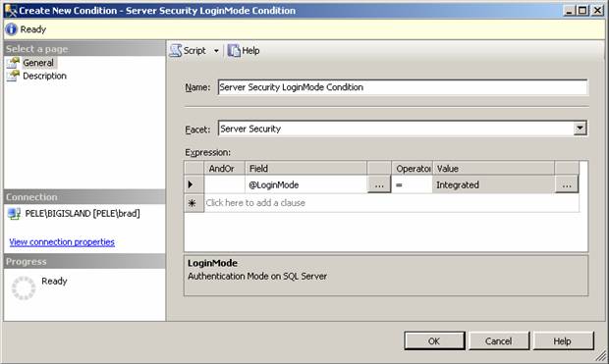Click the server connection icon
The image size is (609, 364).
[14, 214]
